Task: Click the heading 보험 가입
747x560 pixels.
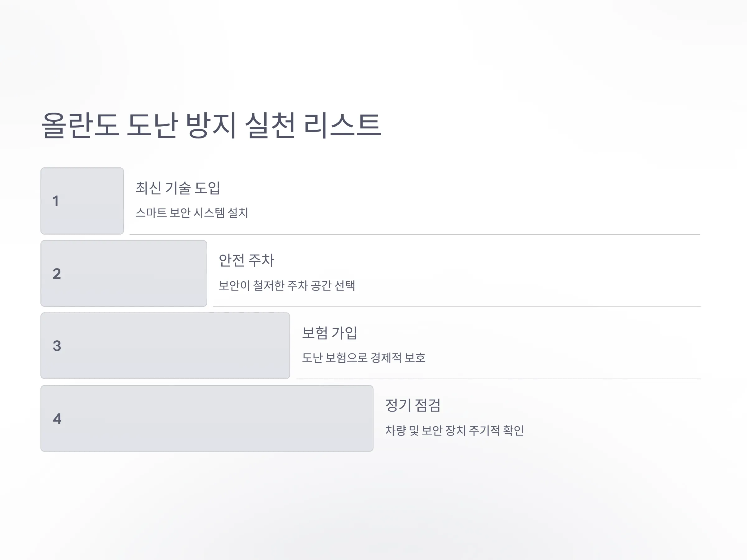Action: point(330,333)
